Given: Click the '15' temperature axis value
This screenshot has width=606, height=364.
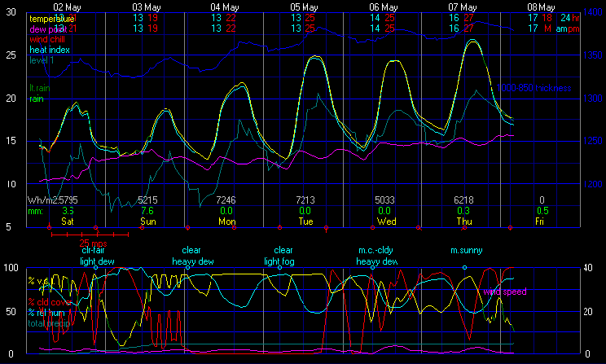Looking at the screenshot, I should tap(11, 141).
